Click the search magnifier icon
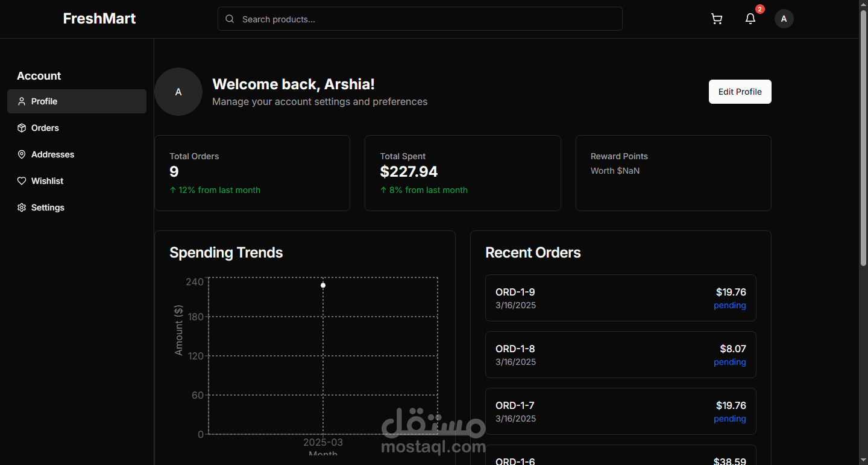 (x=230, y=19)
